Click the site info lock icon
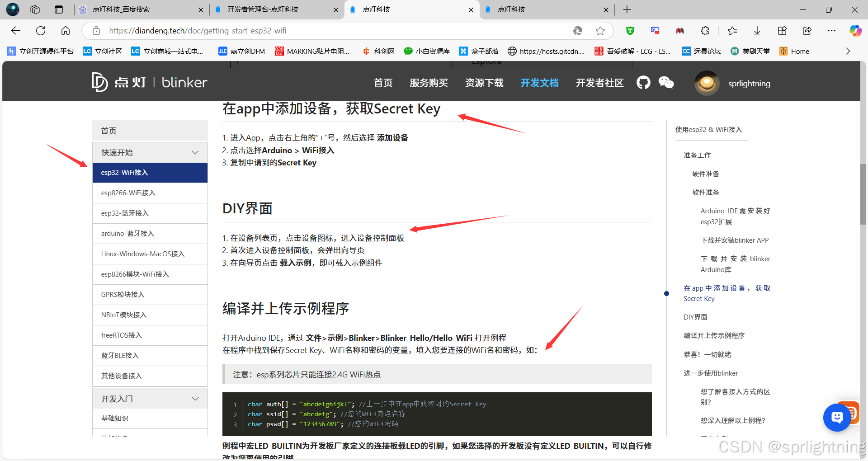 [x=96, y=31]
